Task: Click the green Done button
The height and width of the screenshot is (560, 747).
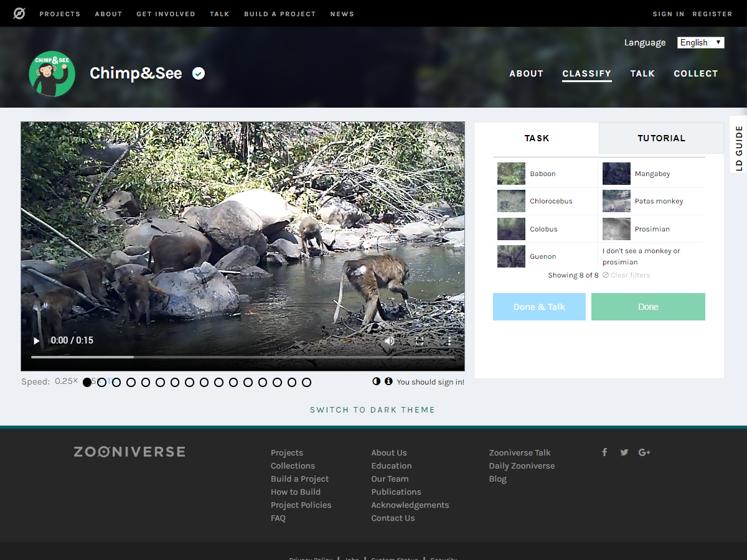Action: (x=648, y=307)
